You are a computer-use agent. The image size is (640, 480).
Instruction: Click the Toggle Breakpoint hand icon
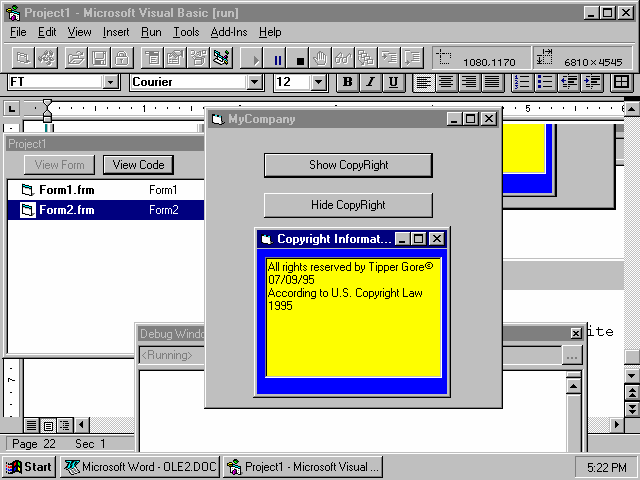tap(320, 59)
